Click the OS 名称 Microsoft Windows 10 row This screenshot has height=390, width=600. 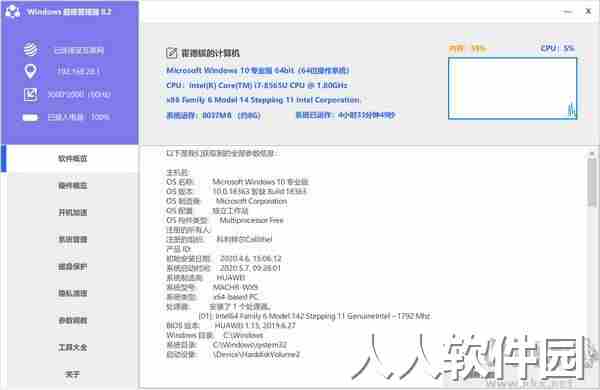pyautogui.click(x=237, y=182)
